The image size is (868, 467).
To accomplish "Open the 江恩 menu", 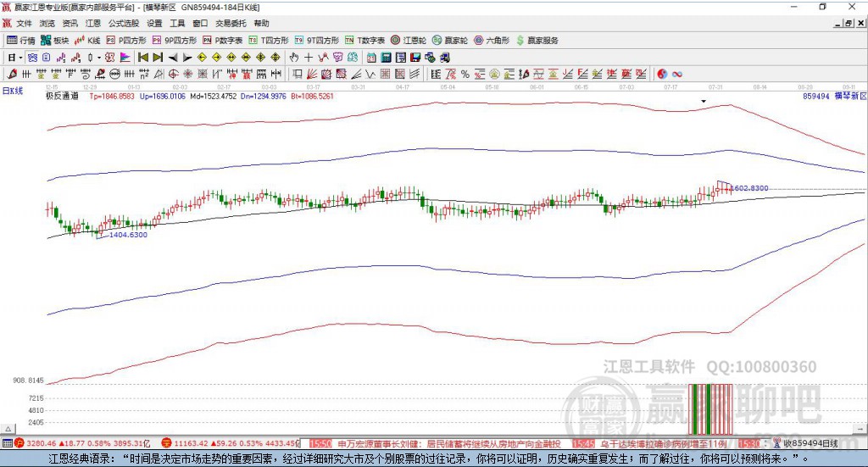I will [x=93, y=23].
